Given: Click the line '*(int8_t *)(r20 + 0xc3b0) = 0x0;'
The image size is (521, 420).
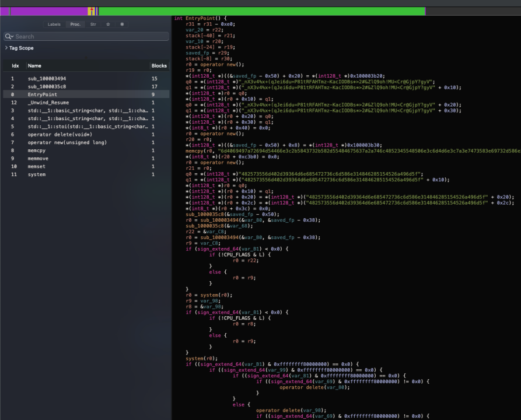Looking at the screenshot, I should (x=232, y=156).
